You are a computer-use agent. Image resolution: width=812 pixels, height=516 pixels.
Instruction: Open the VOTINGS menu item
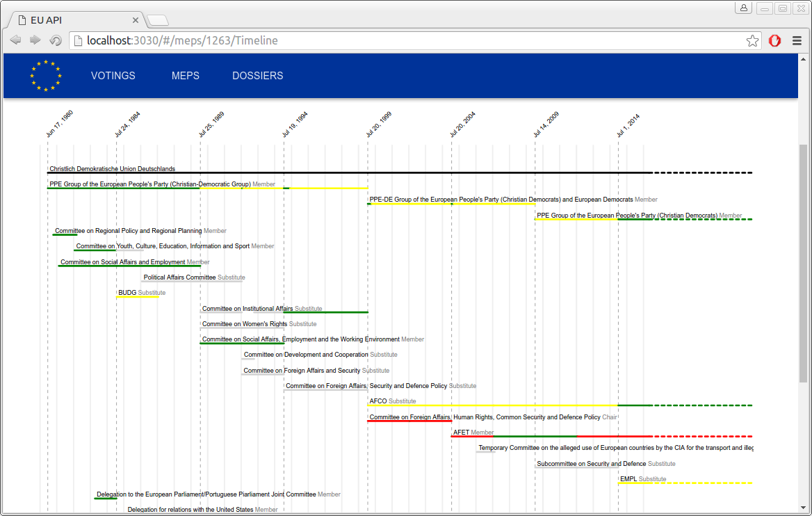coord(113,76)
